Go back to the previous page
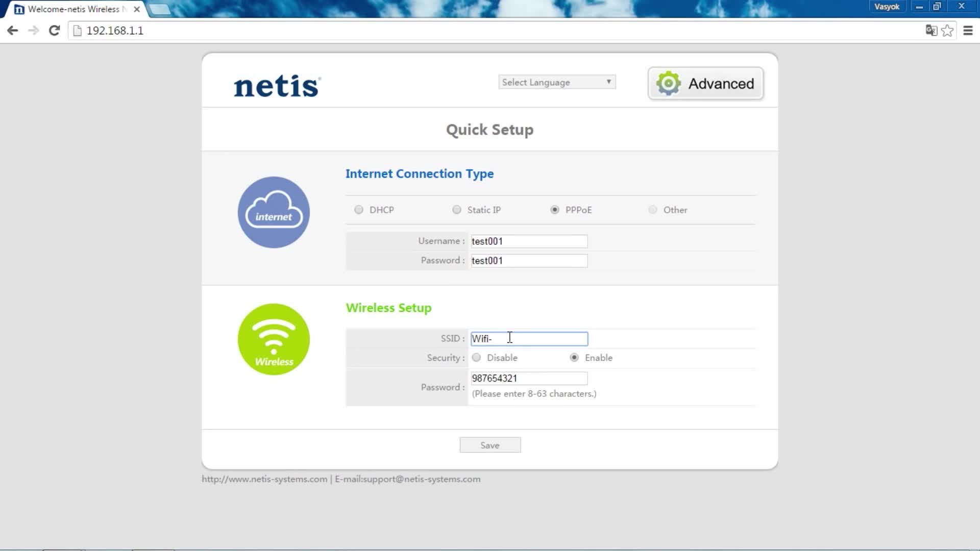 coord(13,31)
